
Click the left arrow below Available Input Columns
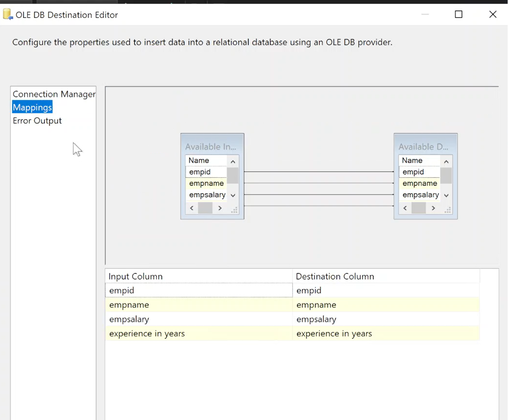192,208
